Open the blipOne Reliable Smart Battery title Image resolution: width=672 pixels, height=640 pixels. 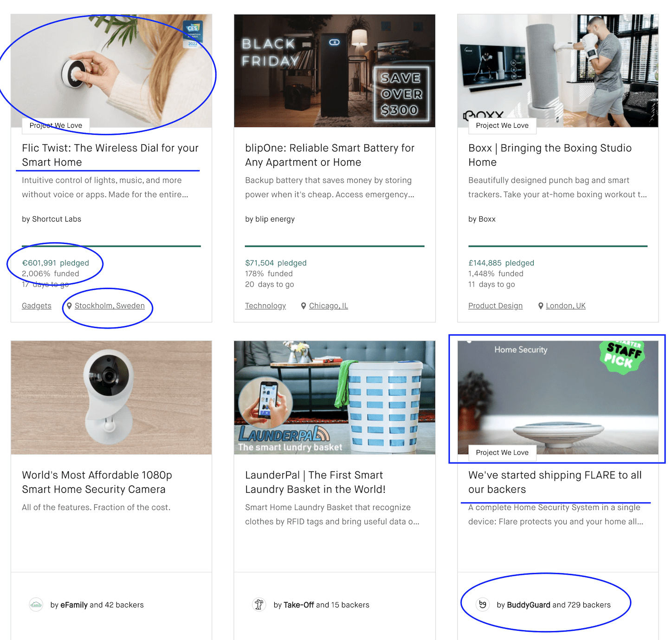[x=330, y=155]
